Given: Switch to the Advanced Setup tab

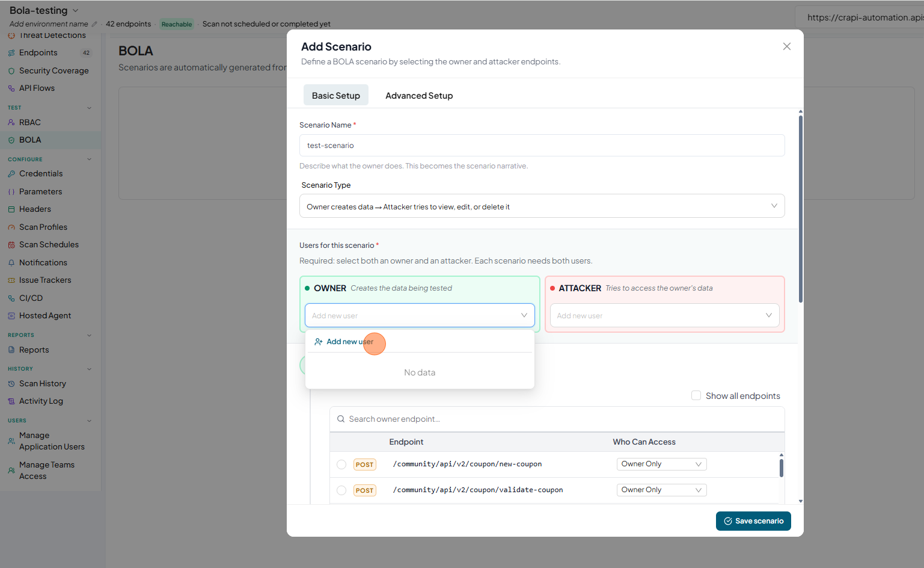Looking at the screenshot, I should [x=419, y=95].
